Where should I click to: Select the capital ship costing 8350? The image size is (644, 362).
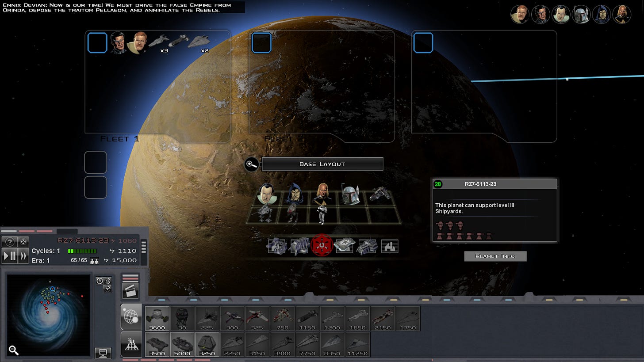[x=332, y=344]
